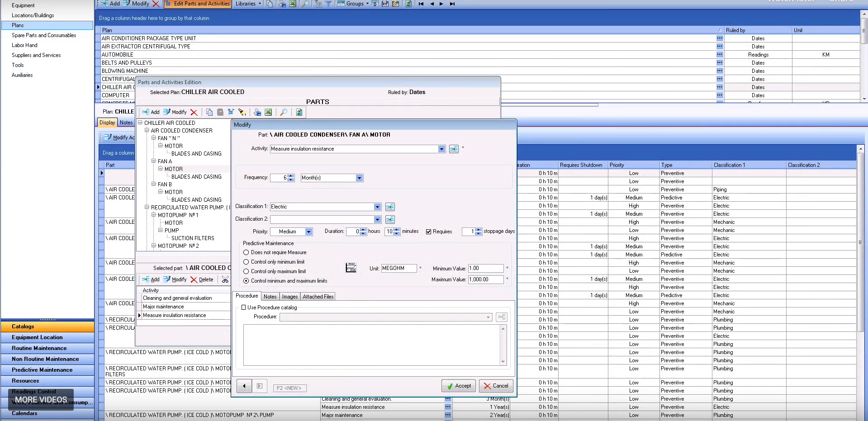This screenshot has width=868, height=421.
Task: Go to the first record in the main toolbar
Action: coord(421,4)
